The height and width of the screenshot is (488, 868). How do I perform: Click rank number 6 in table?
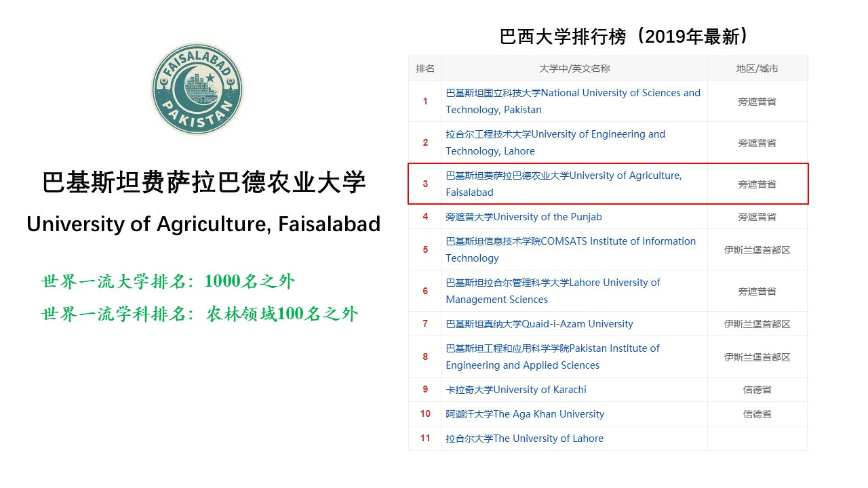[425, 291]
